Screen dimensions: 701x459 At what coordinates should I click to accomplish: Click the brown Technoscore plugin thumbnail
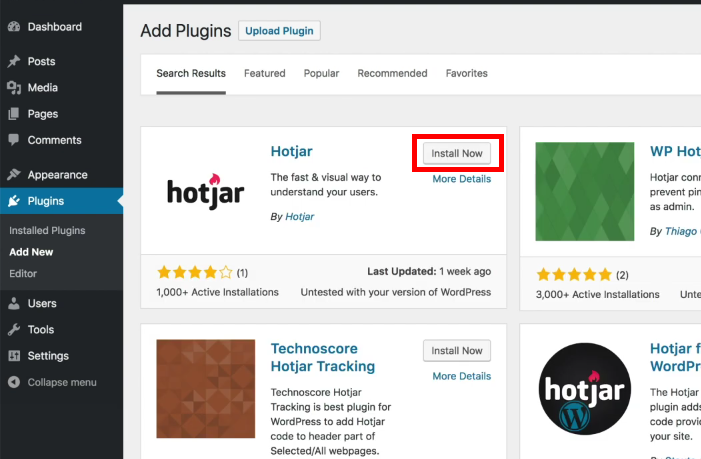click(x=206, y=389)
